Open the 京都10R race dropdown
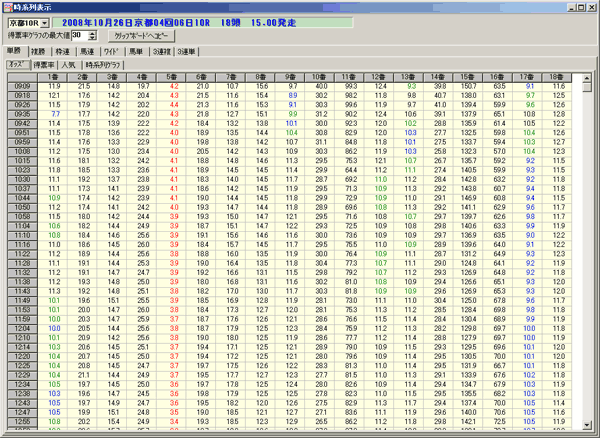 tap(45, 23)
